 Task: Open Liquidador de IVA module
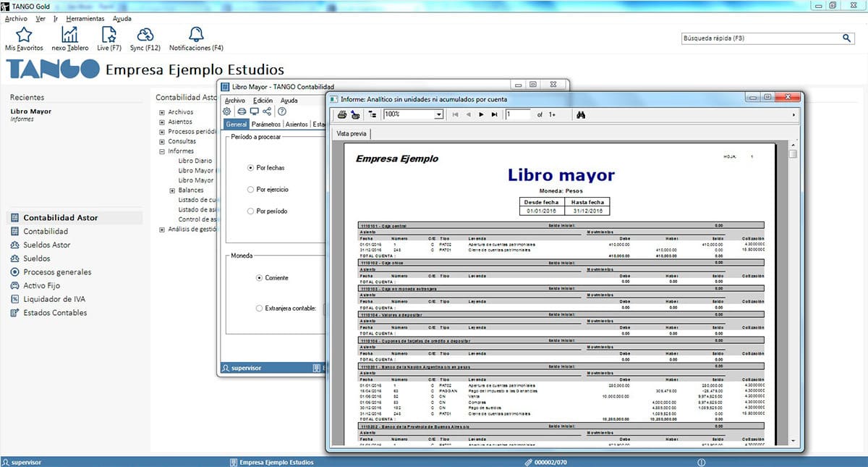(x=54, y=299)
